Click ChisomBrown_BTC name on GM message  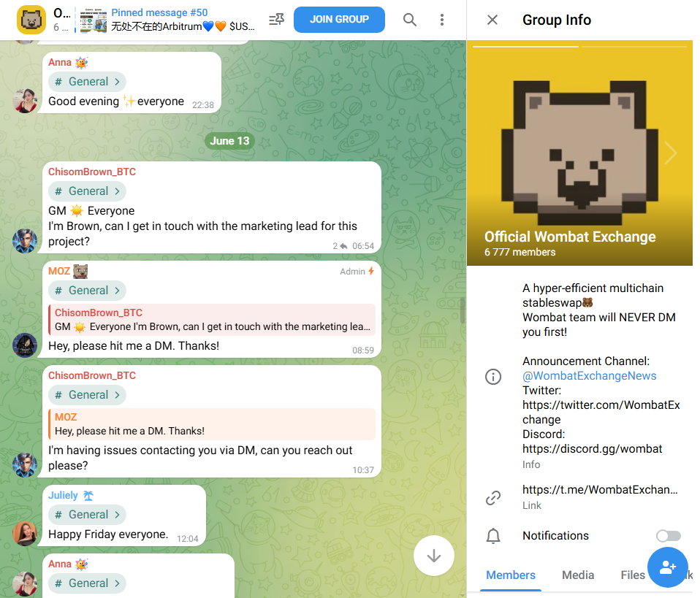[92, 172]
